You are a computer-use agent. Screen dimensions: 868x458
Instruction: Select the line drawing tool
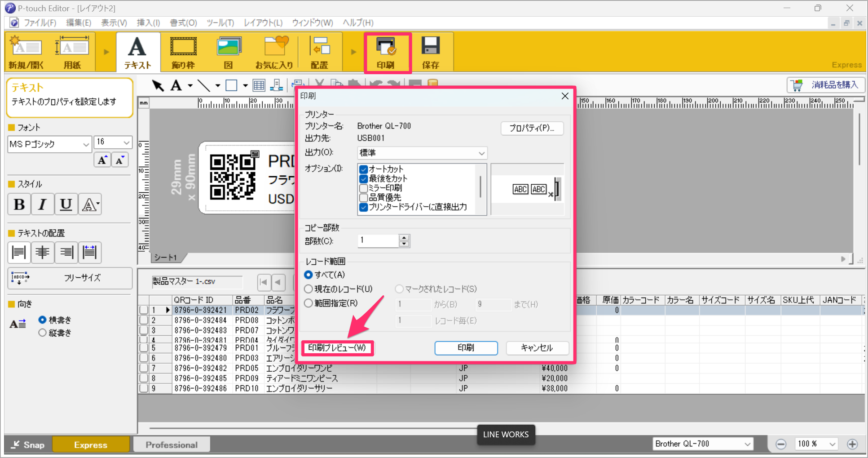pyautogui.click(x=203, y=85)
